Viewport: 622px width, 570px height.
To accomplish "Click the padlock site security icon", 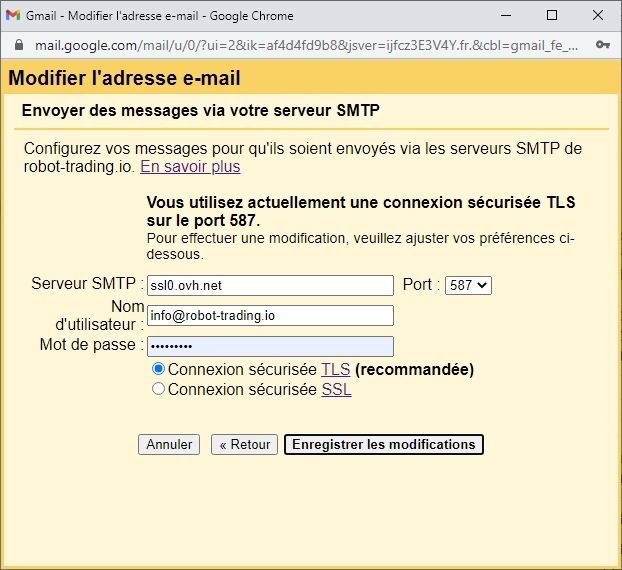I will [17, 45].
